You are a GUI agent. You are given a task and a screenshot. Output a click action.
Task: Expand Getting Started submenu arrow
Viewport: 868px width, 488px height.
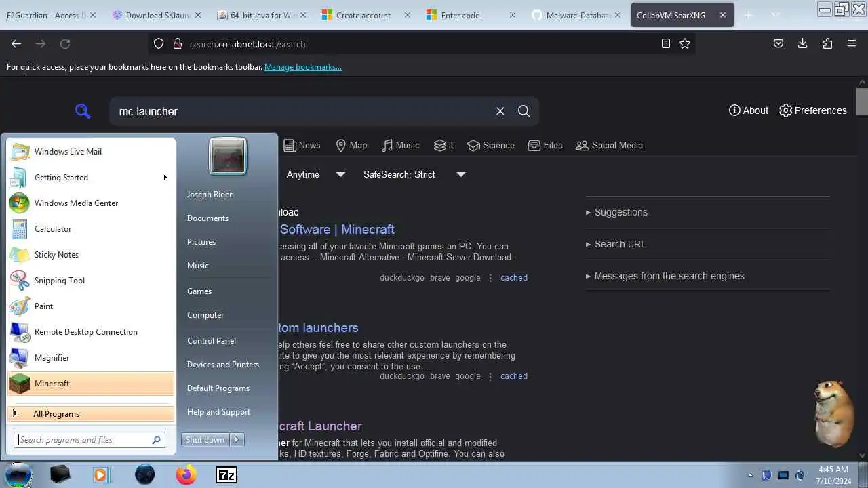point(165,178)
